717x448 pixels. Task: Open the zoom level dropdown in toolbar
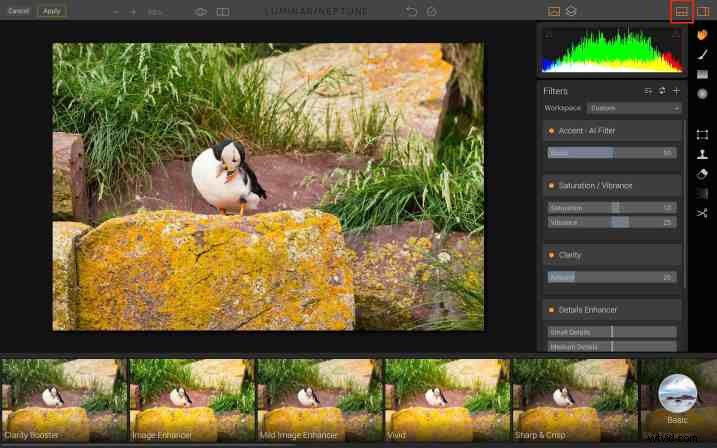155,12
